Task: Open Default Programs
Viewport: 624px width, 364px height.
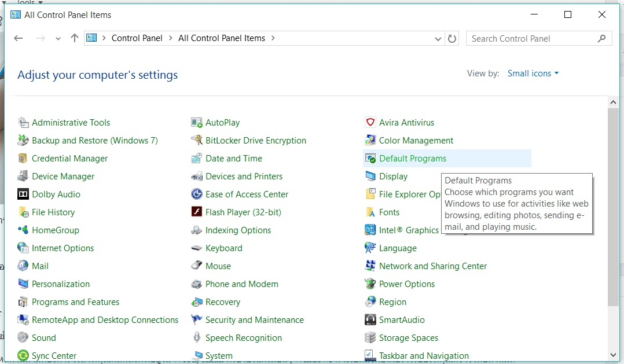Action: (x=412, y=158)
